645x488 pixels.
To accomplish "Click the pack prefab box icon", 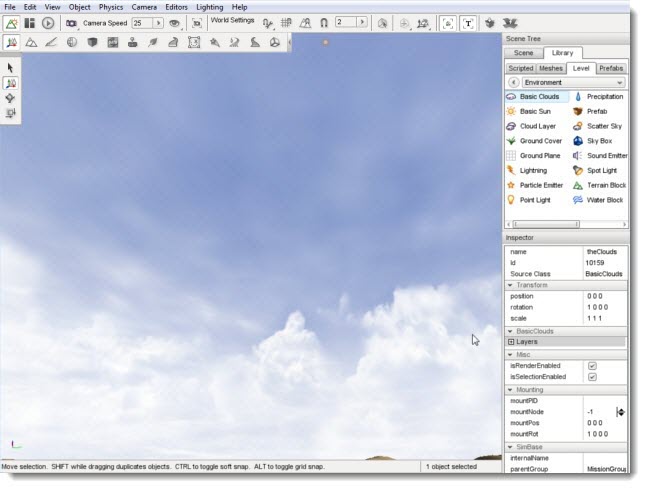I will pos(490,23).
